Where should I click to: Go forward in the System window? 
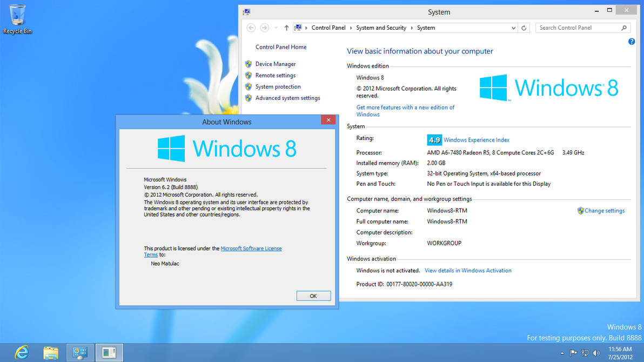[x=265, y=28]
